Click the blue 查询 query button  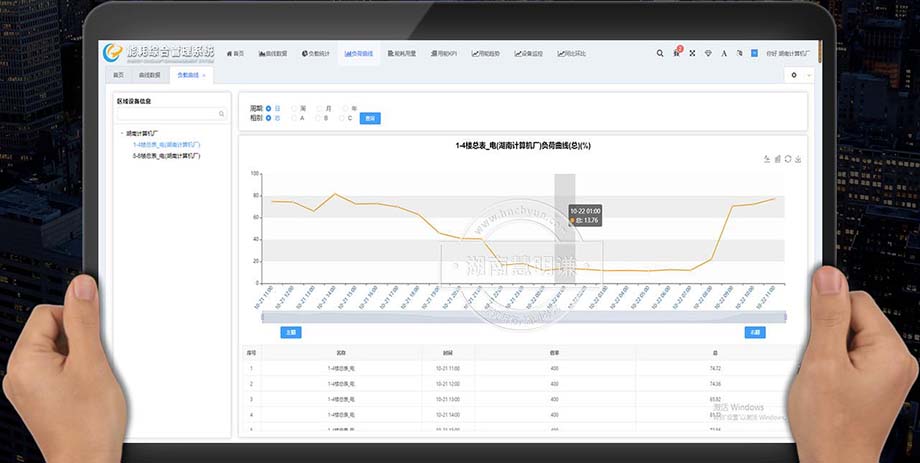pyautogui.click(x=370, y=118)
